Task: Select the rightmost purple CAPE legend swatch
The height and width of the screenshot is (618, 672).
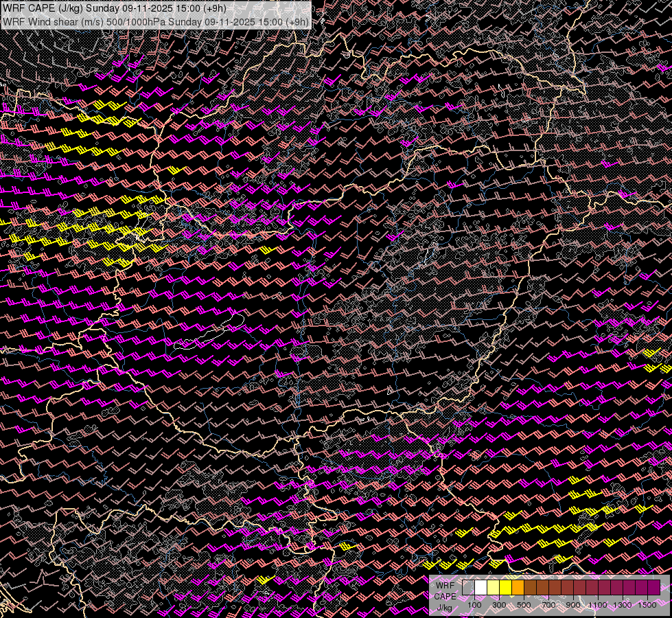Action: (x=653, y=587)
